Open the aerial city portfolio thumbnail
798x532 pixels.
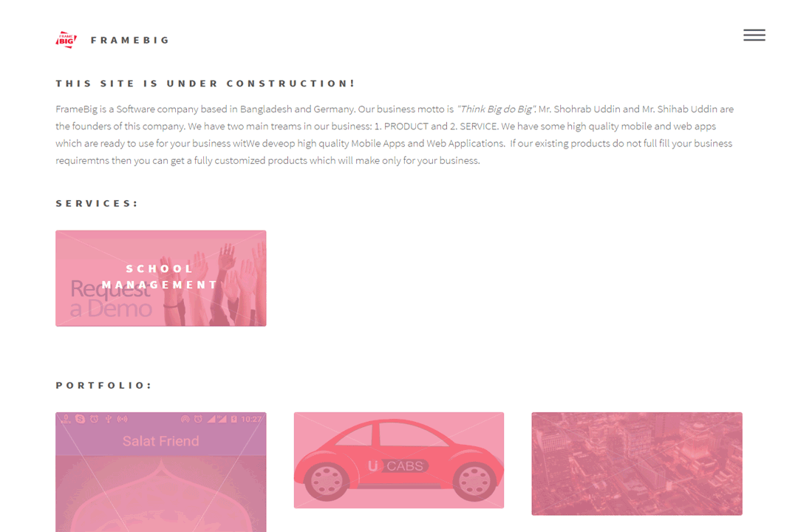(x=637, y=464)
